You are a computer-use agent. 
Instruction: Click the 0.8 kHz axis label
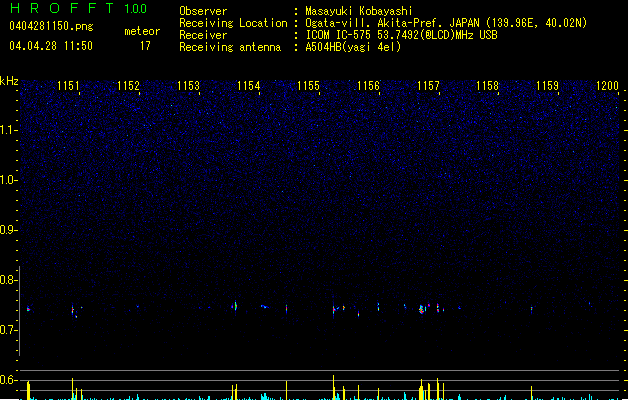(x=9, y=280)
